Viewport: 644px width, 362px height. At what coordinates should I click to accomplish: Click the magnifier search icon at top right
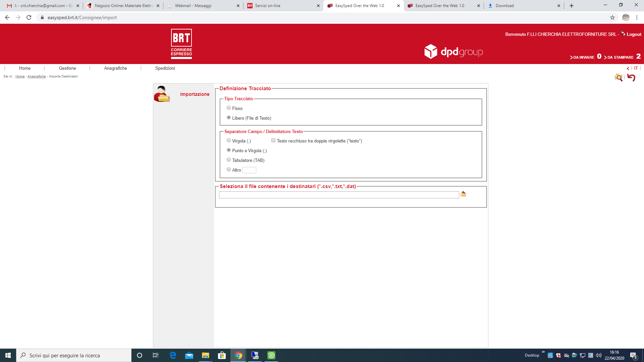pyautogui.click(x=618, y=77)
